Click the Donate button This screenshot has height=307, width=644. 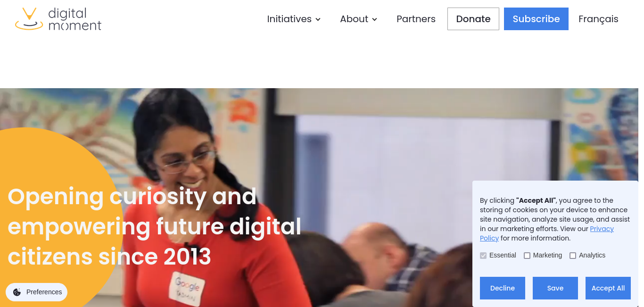coord(473,19)
